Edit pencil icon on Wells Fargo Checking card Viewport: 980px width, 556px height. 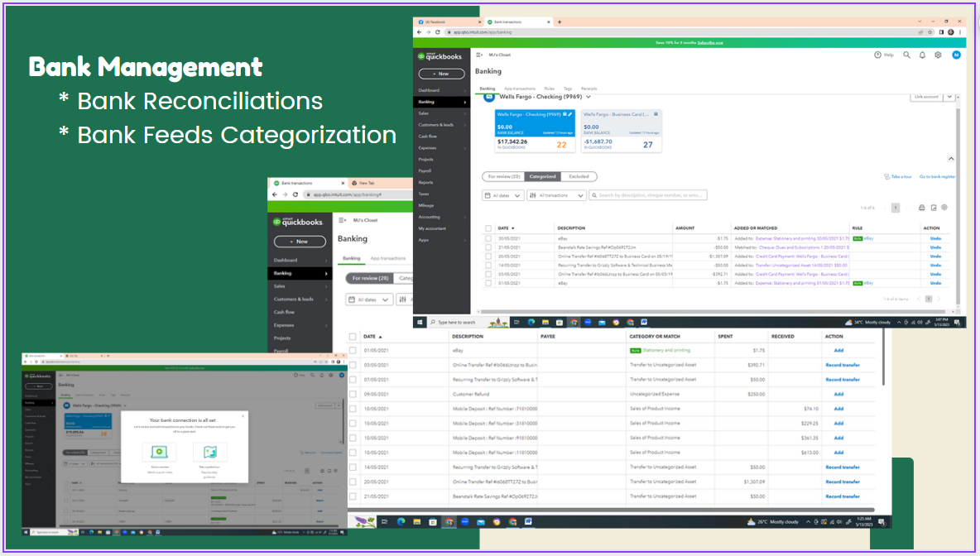(570, 114)
